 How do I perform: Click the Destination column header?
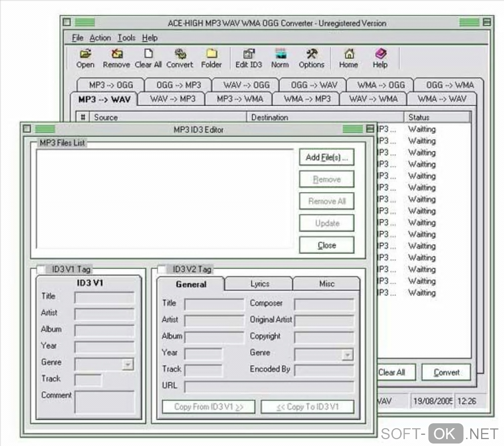325,117
